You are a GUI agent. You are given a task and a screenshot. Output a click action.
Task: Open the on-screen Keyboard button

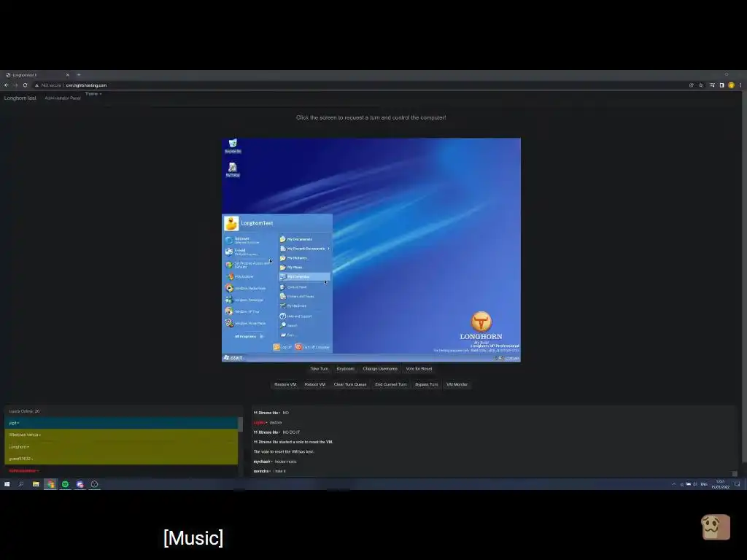click(345, 368)
